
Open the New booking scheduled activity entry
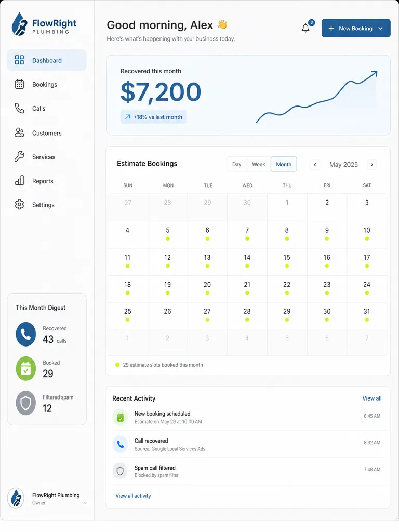coord(249,417)
